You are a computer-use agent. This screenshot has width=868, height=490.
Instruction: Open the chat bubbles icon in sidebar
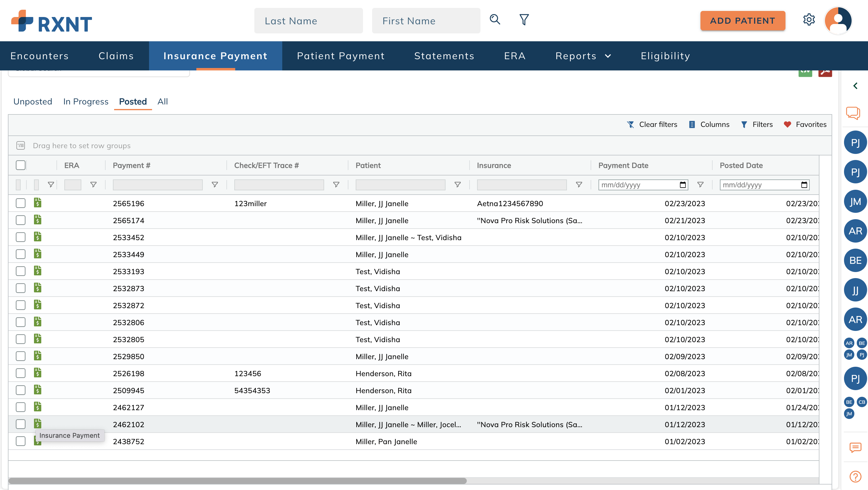(x=853, y=113)
